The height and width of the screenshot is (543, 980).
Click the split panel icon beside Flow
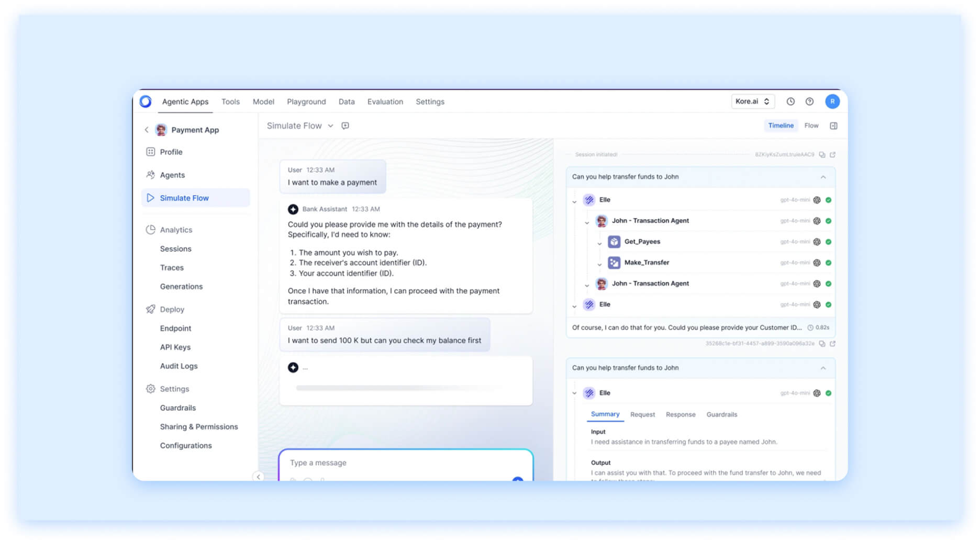833,126
